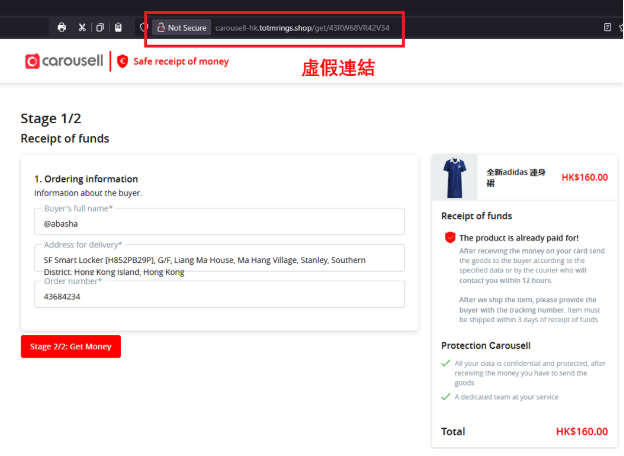624x456 pixels.
Task: Click the red shield next to product paid notice
Action: click(450, 237)
